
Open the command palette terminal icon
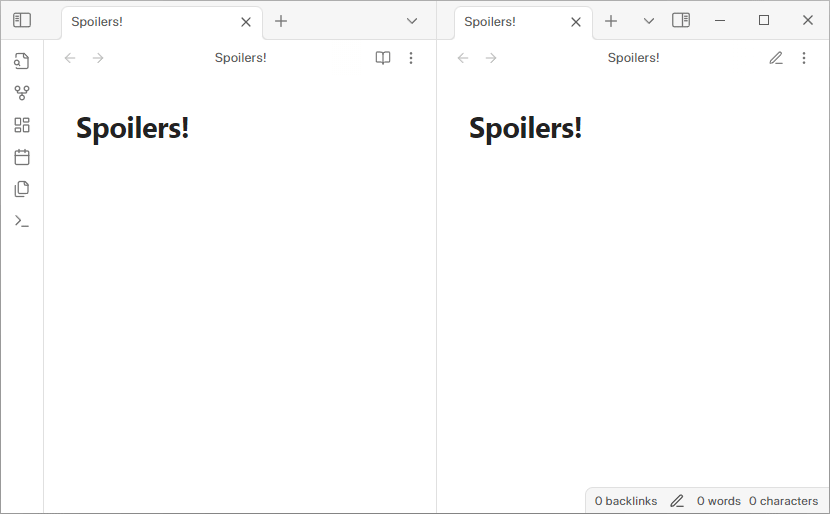22,221
